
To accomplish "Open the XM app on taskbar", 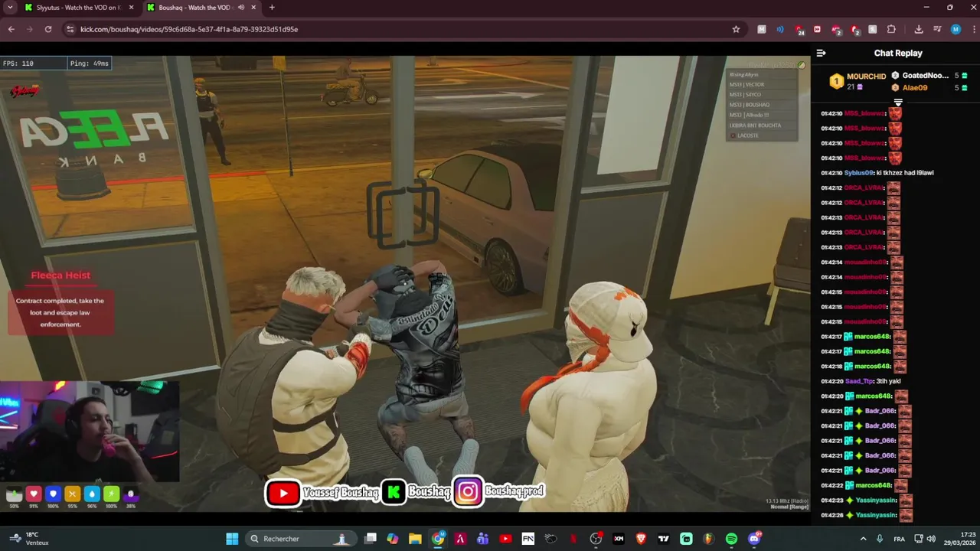I will pyautogui.click(x=619, y=539).
